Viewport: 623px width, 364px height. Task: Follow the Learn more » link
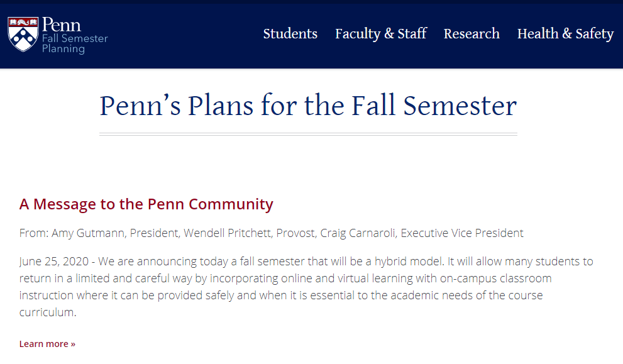coord(47,344)
